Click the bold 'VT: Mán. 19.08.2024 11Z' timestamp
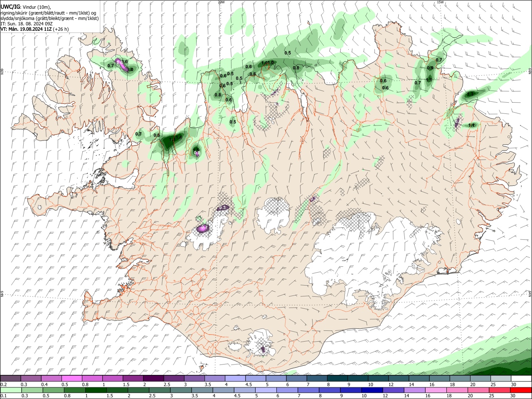Image resolution: width=532 pixels, height=399 pixels. pyautogui.click(x=26, y=29)
